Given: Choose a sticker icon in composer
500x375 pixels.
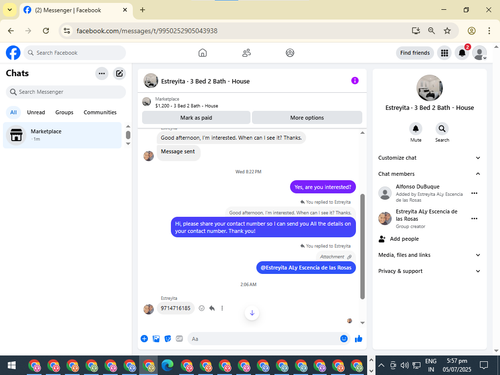Looking at the screenshot, I should pyautogui.click(x=168, y=339).
